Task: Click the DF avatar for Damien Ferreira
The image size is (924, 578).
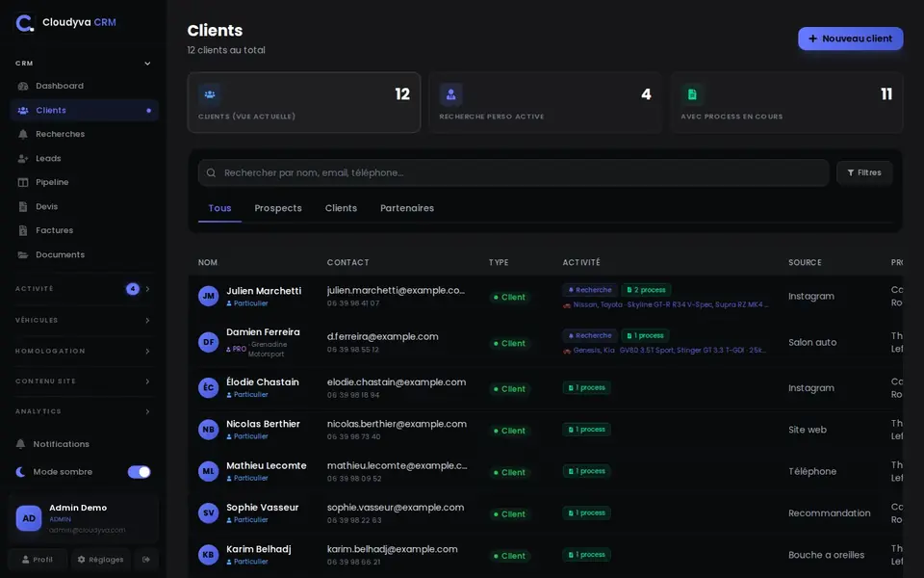Action: (209, 342)
